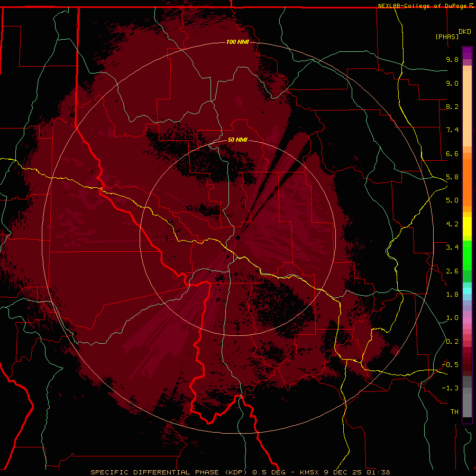476x476 pixels.
Task: Click the '[PHAS]' units label
Action: (x=447, y=36)
